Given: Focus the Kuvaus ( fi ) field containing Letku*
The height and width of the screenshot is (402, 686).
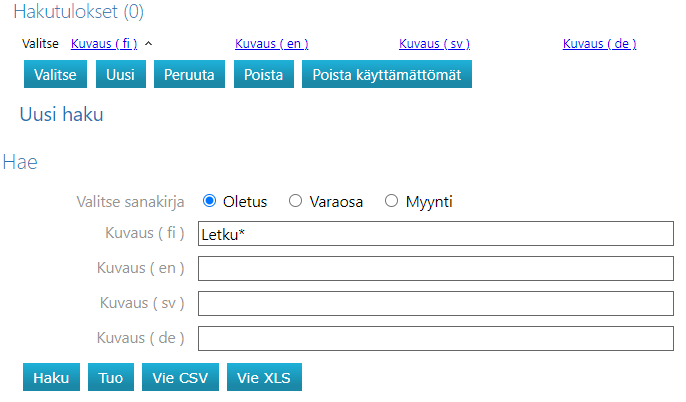Looking at the screenshot, I should point(436,234).
